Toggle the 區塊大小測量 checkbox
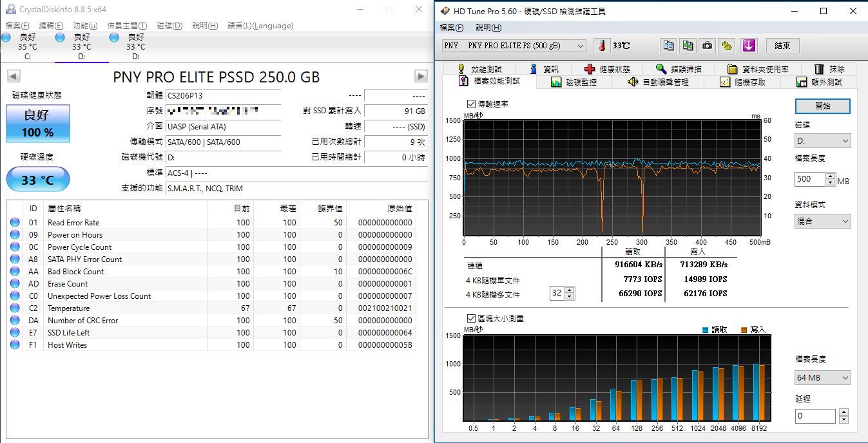868x443 pixels. (x=471, y=318)
